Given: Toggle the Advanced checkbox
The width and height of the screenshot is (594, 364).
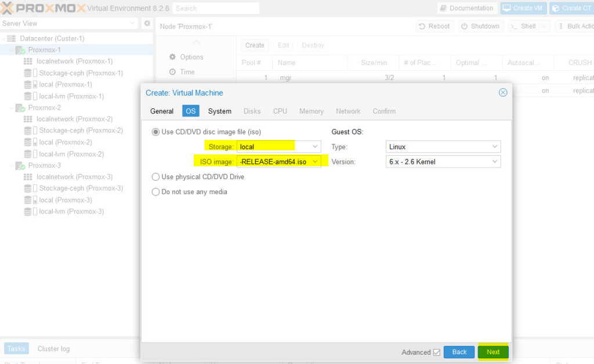Looking at the screenshot, I should pos(437,352).
